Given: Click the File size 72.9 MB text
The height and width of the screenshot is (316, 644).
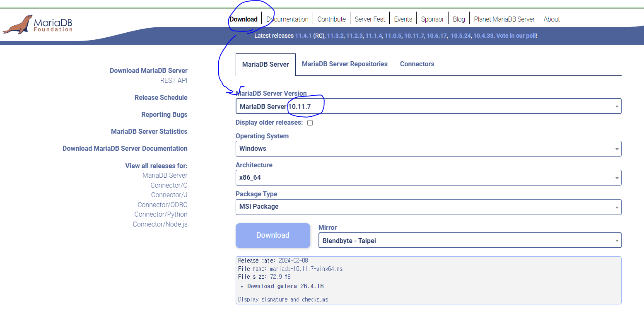Looking at the screenshot, I should [x=264, y=277].
